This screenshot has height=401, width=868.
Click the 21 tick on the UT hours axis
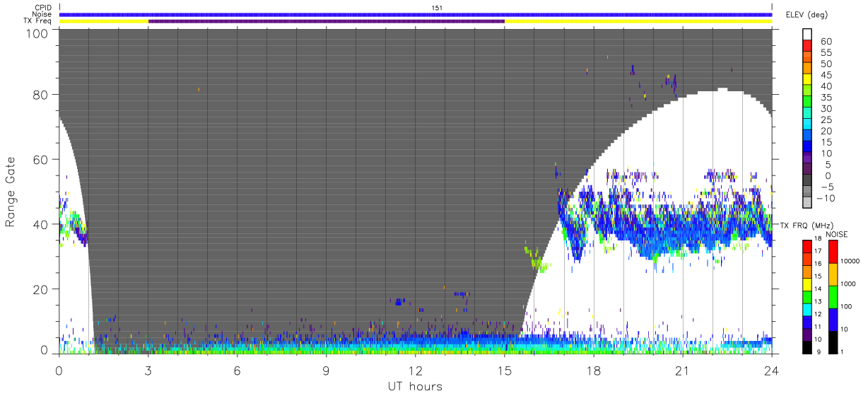(x=683, y=371)
